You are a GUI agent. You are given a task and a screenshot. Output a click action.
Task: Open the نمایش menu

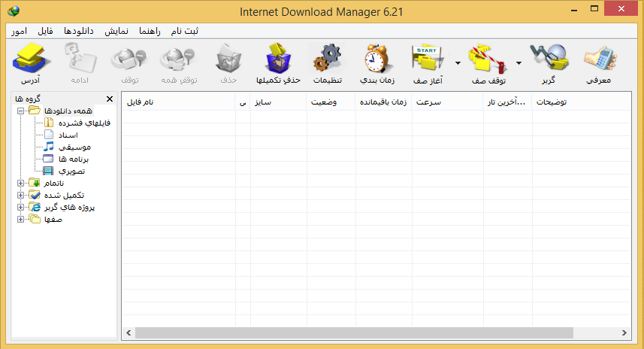pos(116,32)
